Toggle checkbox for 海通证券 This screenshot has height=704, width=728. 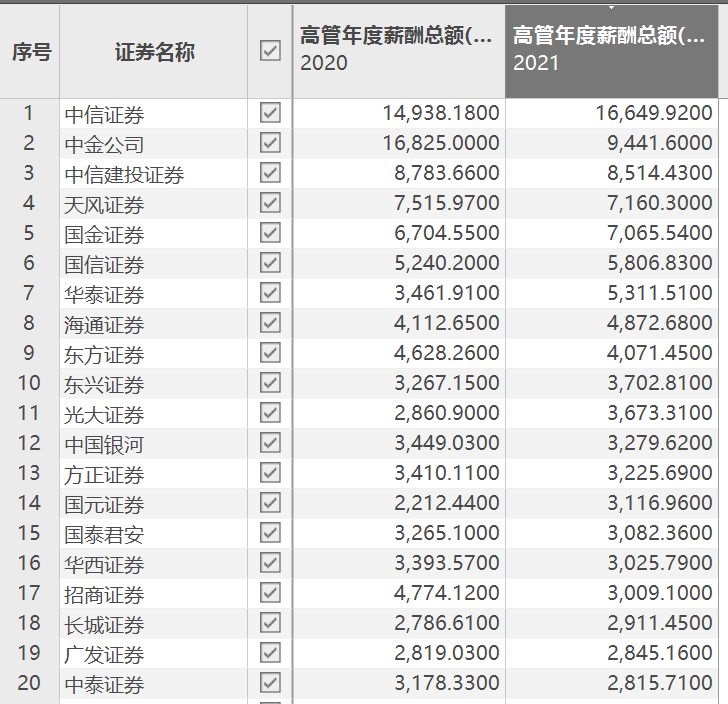pyautogui.click(x=270, y=323)
